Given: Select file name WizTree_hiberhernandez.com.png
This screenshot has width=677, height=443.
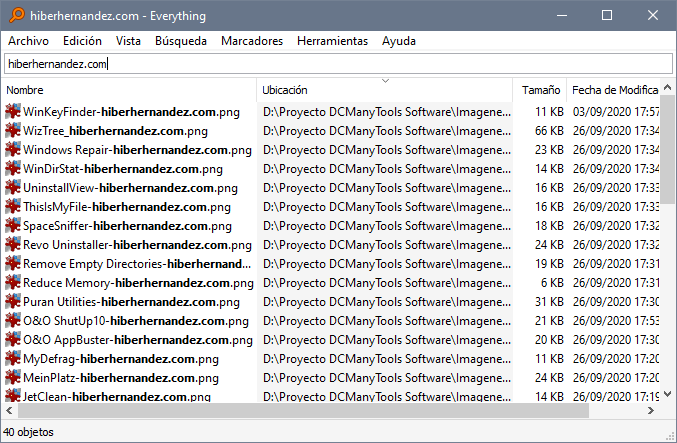Looking at the screenshot, I should coord(115,131).
